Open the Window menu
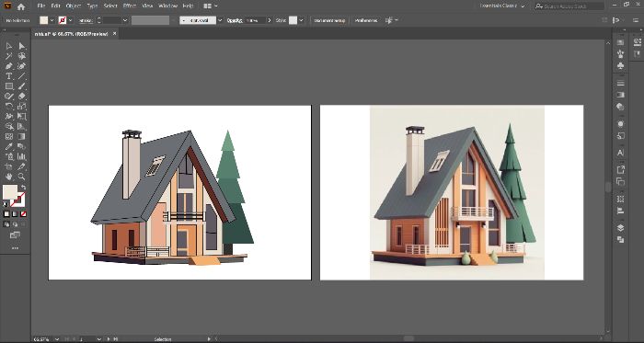 tap(168, 6)
